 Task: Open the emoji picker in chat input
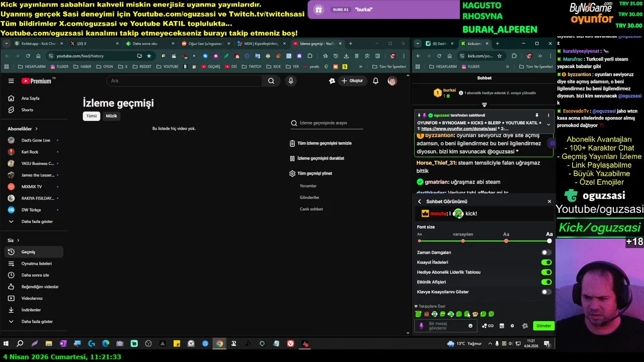coord(470,326)
